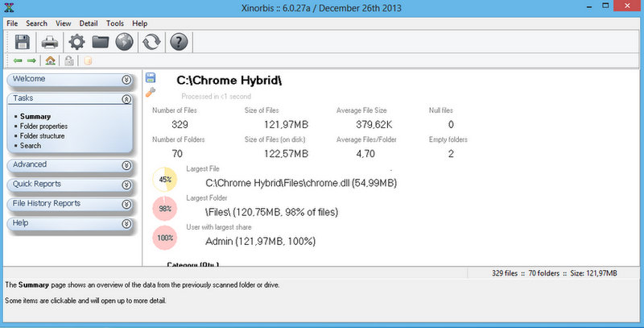Open the View menu

(x=64, y=23)
